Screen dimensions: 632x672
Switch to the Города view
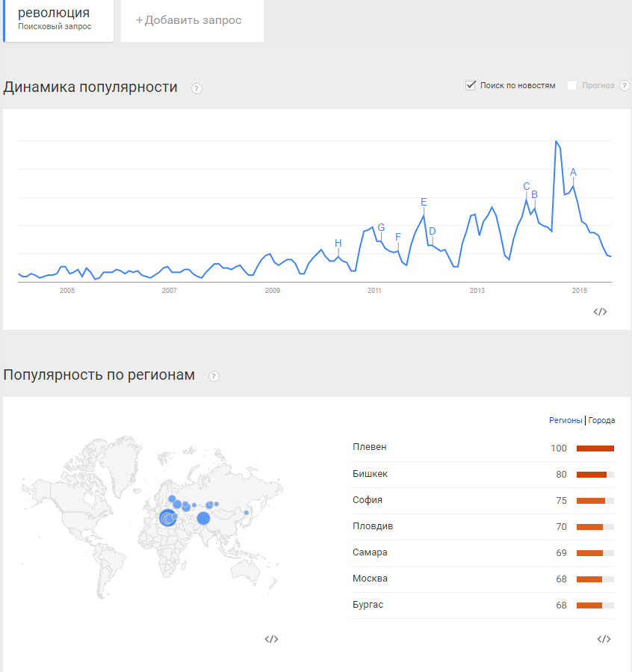pyautogui.click(x=601, y=420)
